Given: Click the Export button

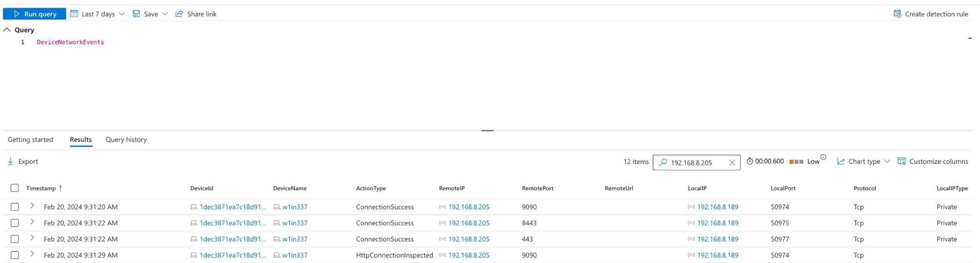Looking at the screenshot, I should 23,161.
